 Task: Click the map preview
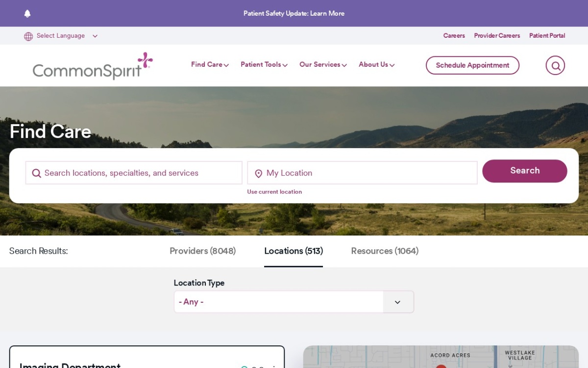441,357
